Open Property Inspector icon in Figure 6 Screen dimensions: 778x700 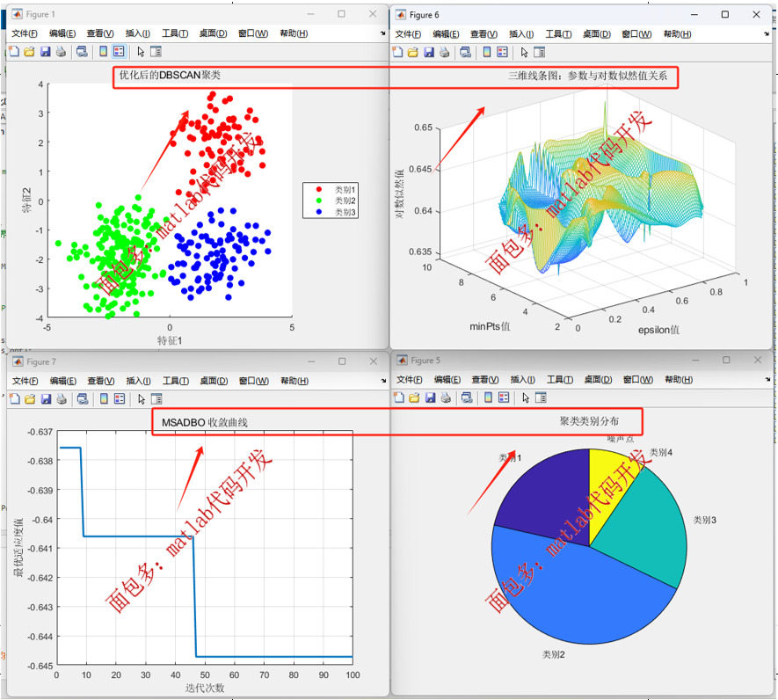pyautogui.click(x=540, y=52)
